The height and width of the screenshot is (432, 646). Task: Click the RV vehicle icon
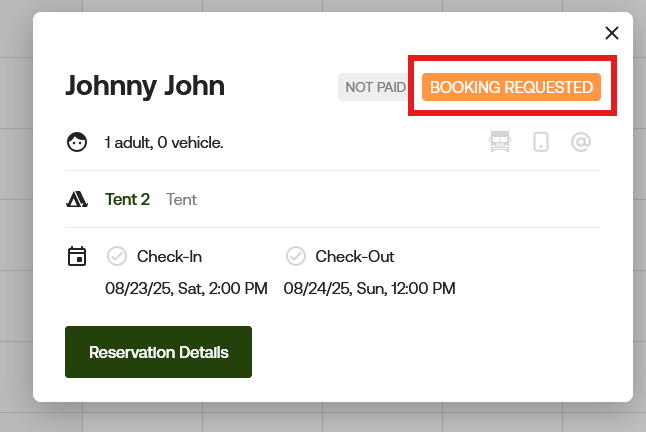coord(500,141)
